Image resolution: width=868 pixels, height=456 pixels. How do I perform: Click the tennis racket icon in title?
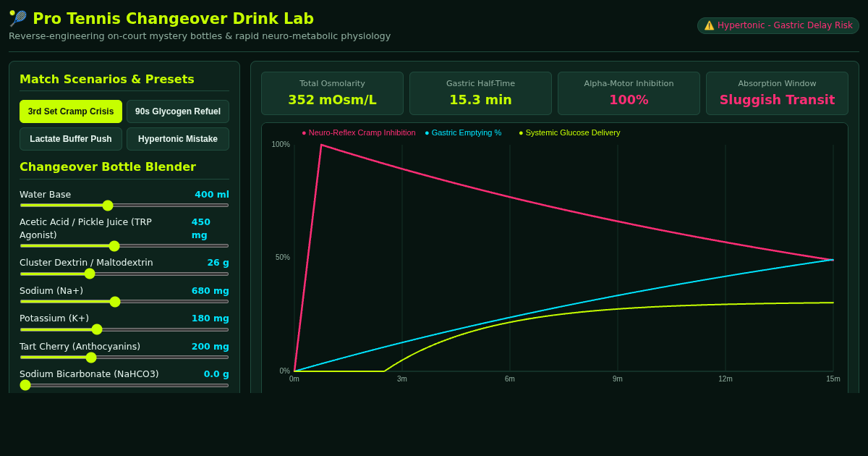pyautogui.click(x=18, y=19)
